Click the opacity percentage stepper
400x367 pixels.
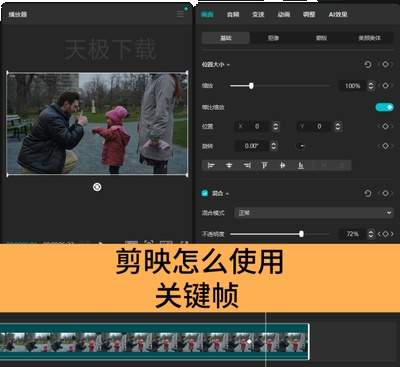pyautogui.click(x=371, y=234)
